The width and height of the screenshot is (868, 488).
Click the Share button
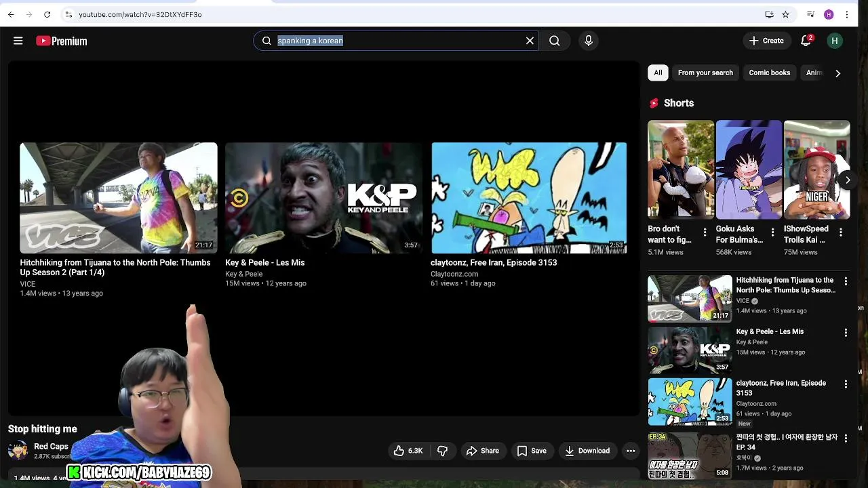[483, 451]
